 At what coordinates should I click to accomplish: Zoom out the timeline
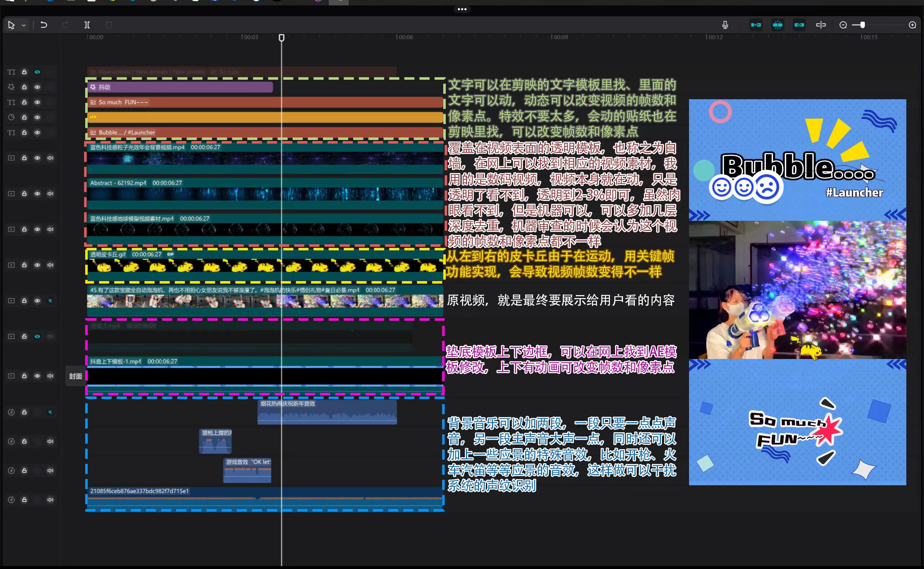[843, 25]
